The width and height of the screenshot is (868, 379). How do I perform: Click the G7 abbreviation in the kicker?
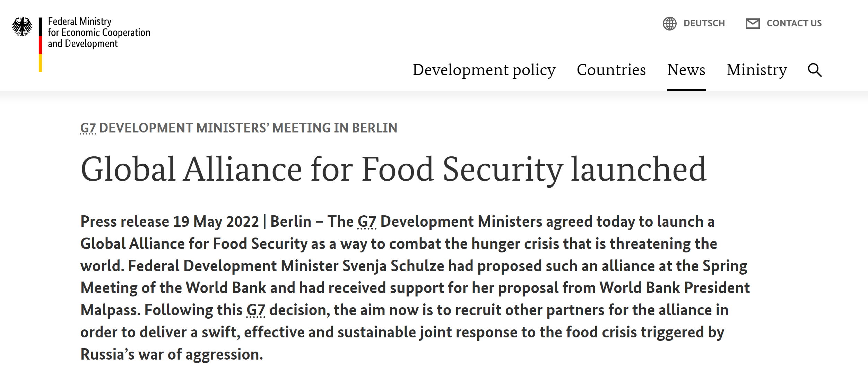pos(88,128)
